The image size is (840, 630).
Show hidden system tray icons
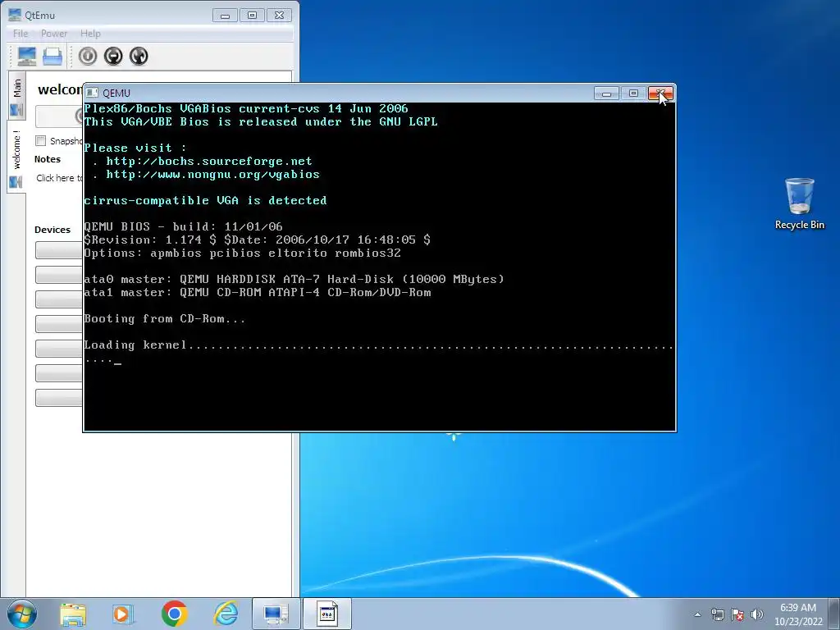(697, 614)
